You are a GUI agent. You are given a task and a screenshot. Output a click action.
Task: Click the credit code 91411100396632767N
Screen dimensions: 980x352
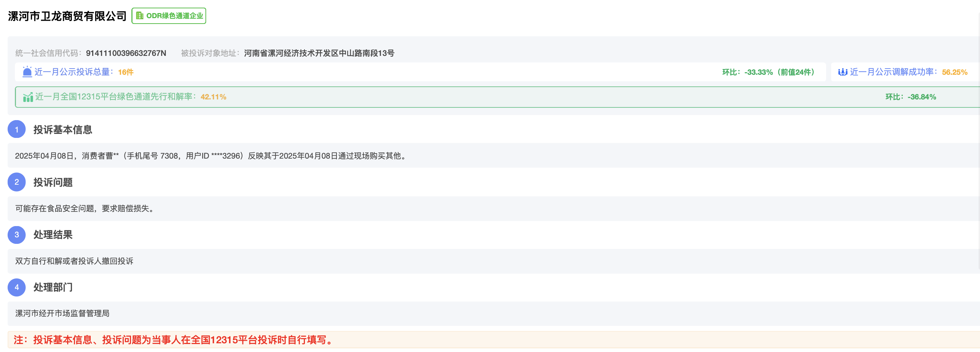[x=126, y=53]
